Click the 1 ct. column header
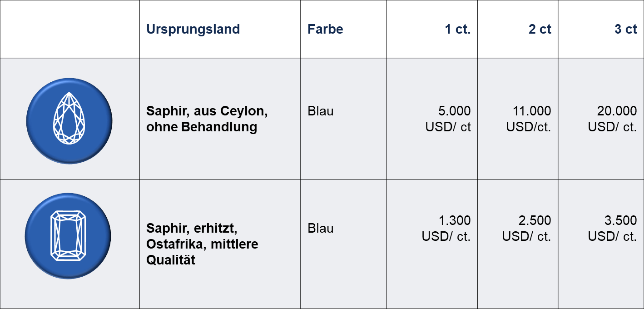Screen dimensions: 644x309 pos(457,29)
